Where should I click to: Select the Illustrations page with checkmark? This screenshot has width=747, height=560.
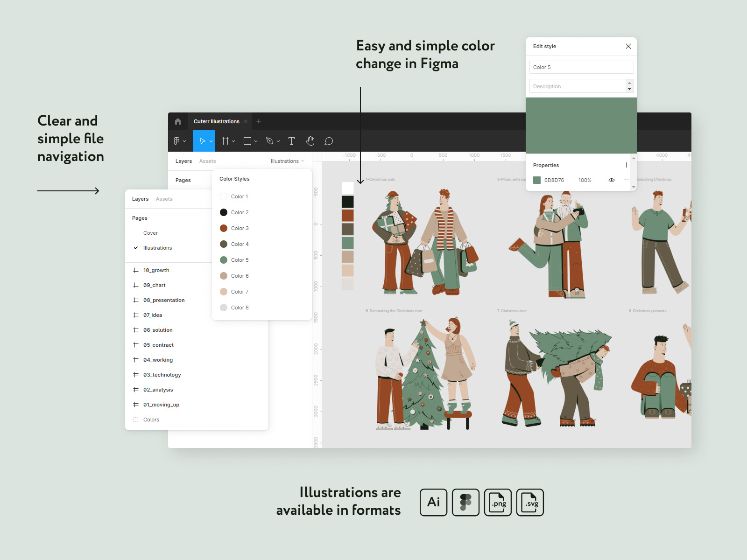click(x=157, y=248)
